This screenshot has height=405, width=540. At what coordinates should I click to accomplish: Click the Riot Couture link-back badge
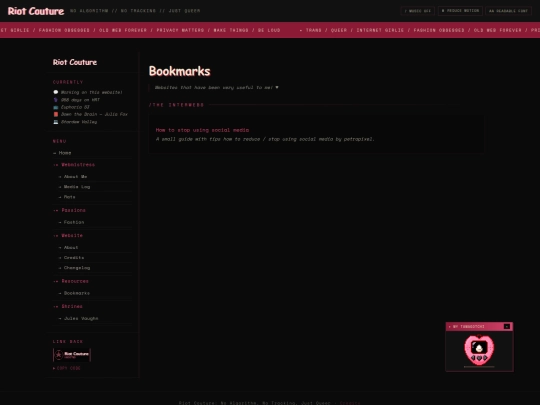pos(72,355)
